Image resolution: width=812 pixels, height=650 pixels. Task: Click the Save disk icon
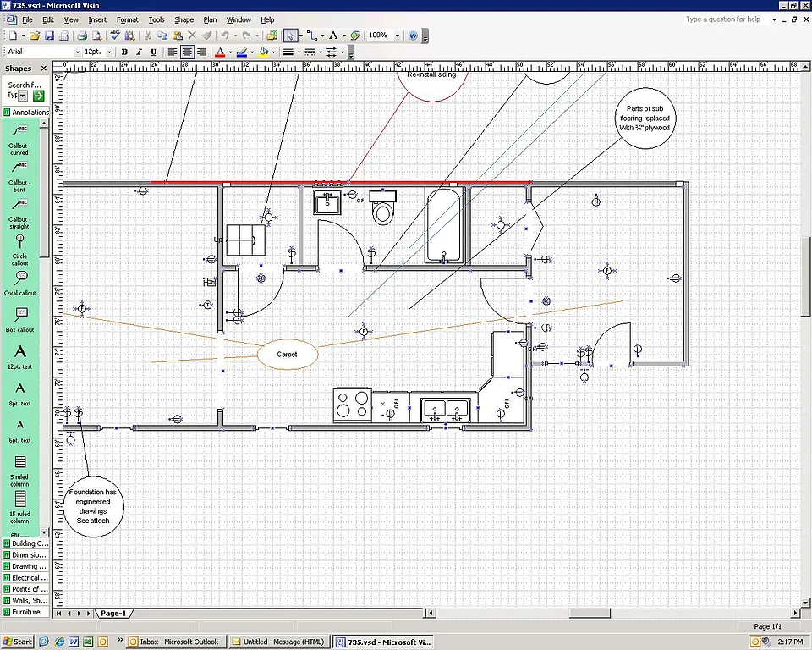[x=50, y=36]
